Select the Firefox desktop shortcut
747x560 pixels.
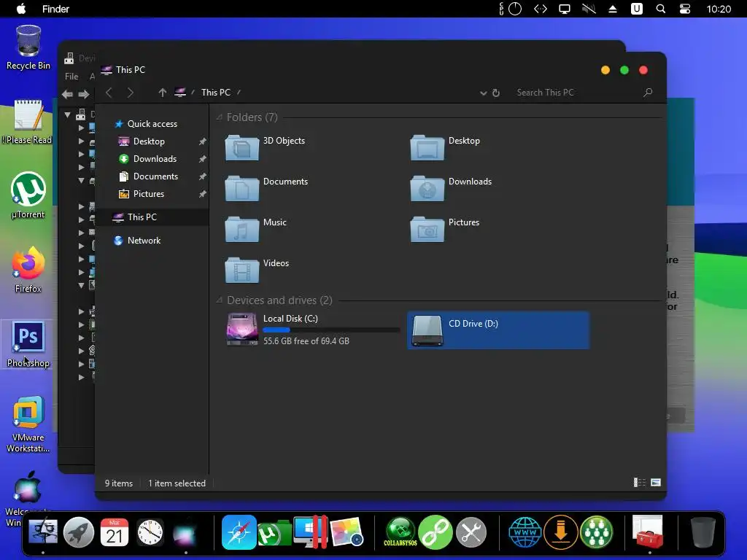[28, 270]
